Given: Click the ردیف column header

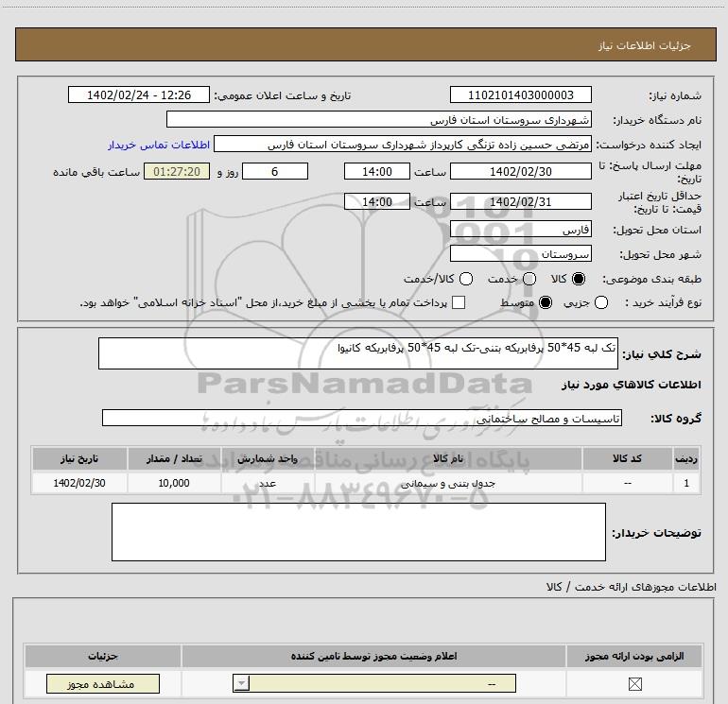Looking at the screenshot, I should tap(686, 459).
